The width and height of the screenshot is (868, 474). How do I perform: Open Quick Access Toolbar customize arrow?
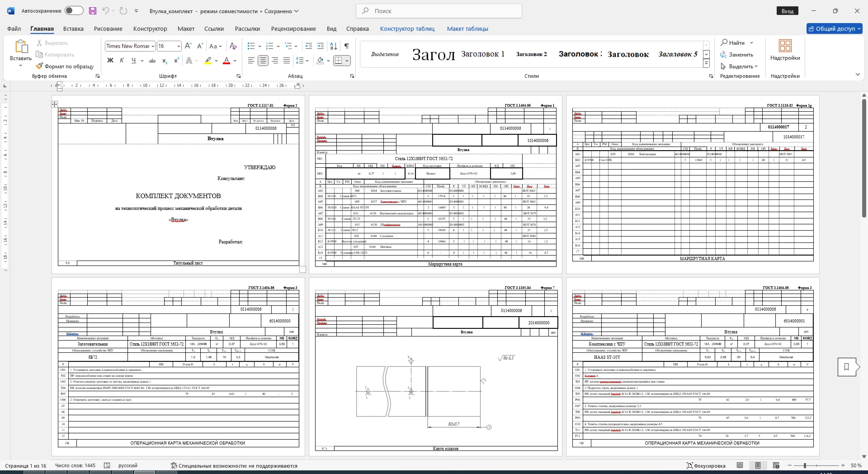point(136,11)
